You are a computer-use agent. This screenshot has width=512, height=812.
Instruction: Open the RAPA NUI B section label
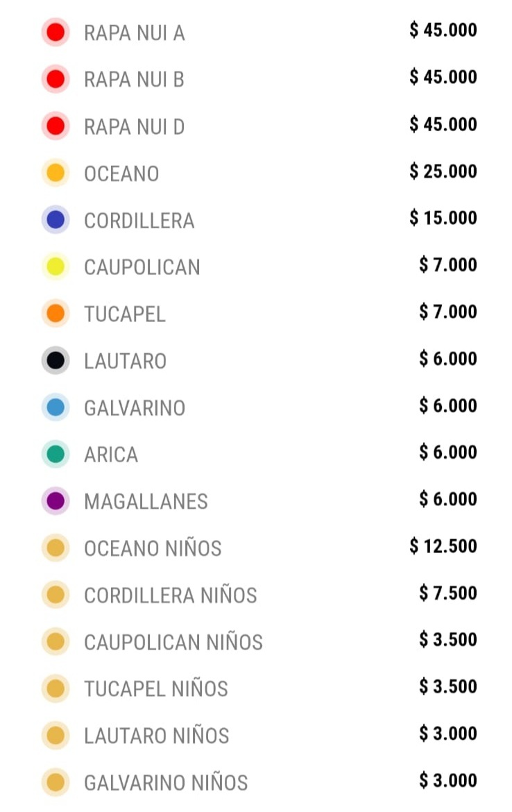tap(134, 80)
